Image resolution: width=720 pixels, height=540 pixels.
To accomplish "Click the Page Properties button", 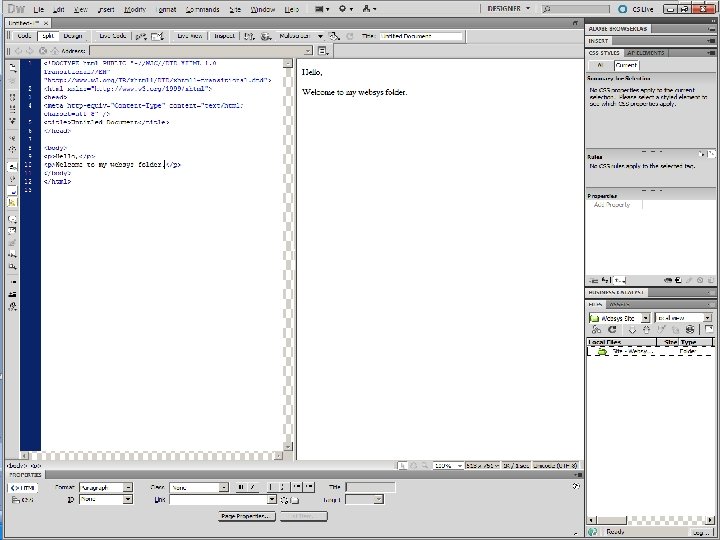I will [x=248, y=516].
